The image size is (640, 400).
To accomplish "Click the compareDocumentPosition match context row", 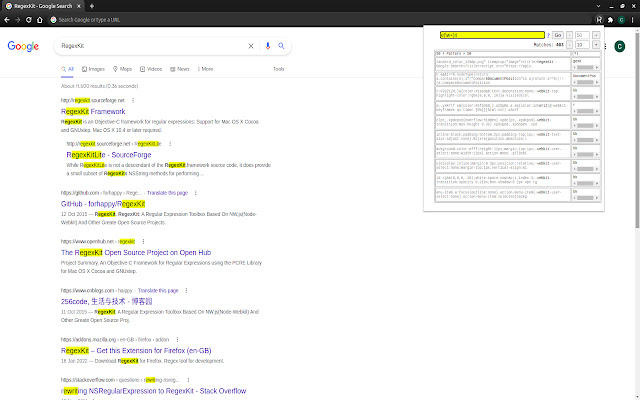I will pyautogui.click(x=502, y=79).
